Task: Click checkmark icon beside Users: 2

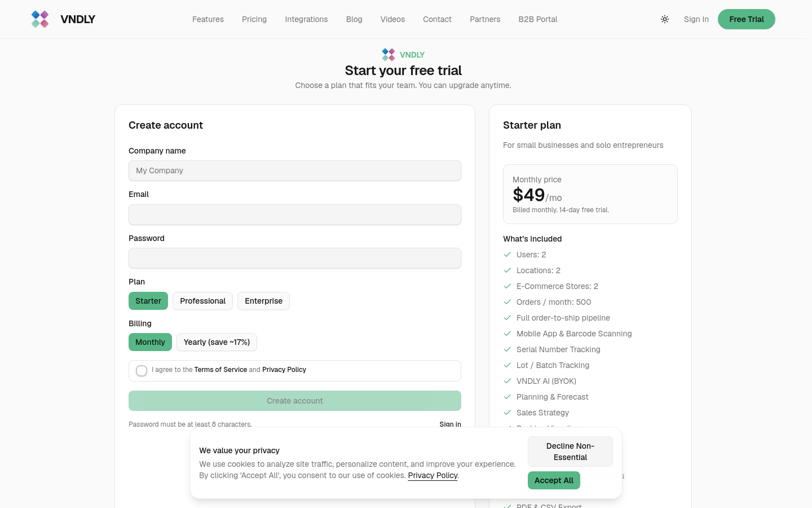Action: pos(507,255)
